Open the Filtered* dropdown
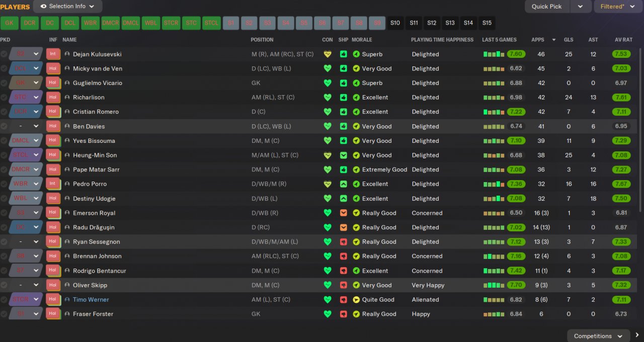The height and width of the screenshot is (342, 644). pos(617,7)
